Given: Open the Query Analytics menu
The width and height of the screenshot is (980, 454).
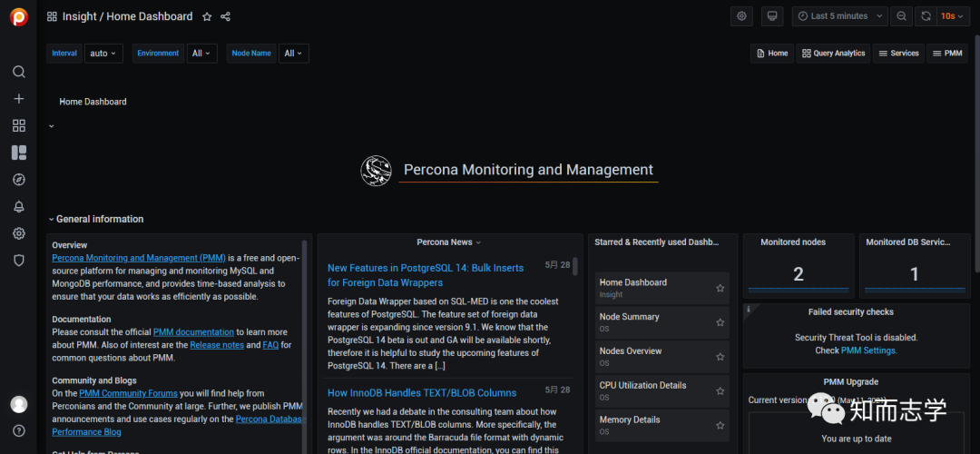Looking at the screenshot, I should pos(833,54).
